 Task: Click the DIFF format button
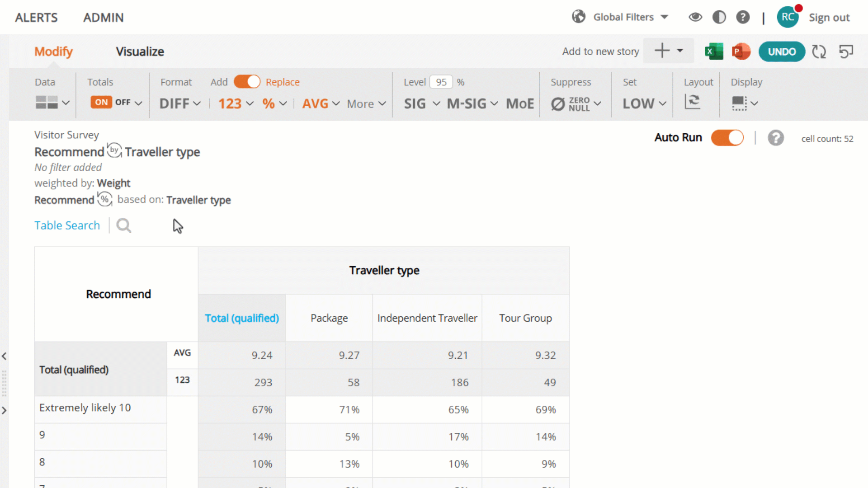pos(174,103)
